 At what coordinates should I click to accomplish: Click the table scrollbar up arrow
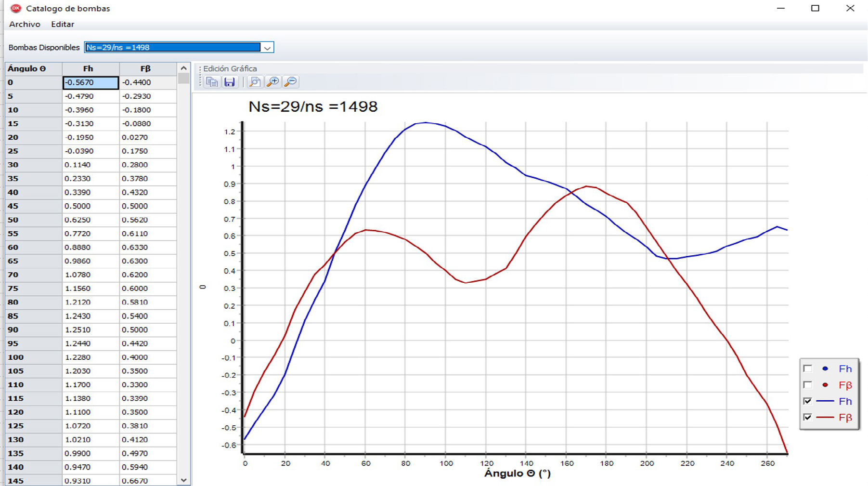coord(183,68)
